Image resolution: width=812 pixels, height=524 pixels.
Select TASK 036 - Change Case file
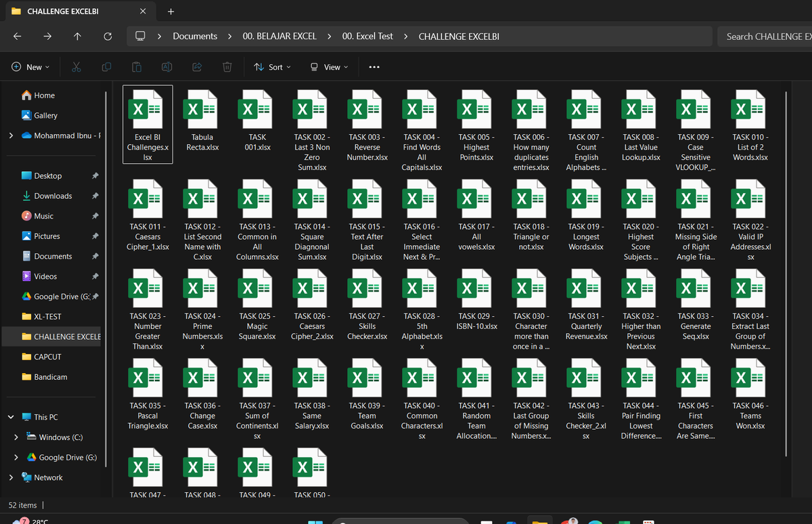[x=202, y=394]
